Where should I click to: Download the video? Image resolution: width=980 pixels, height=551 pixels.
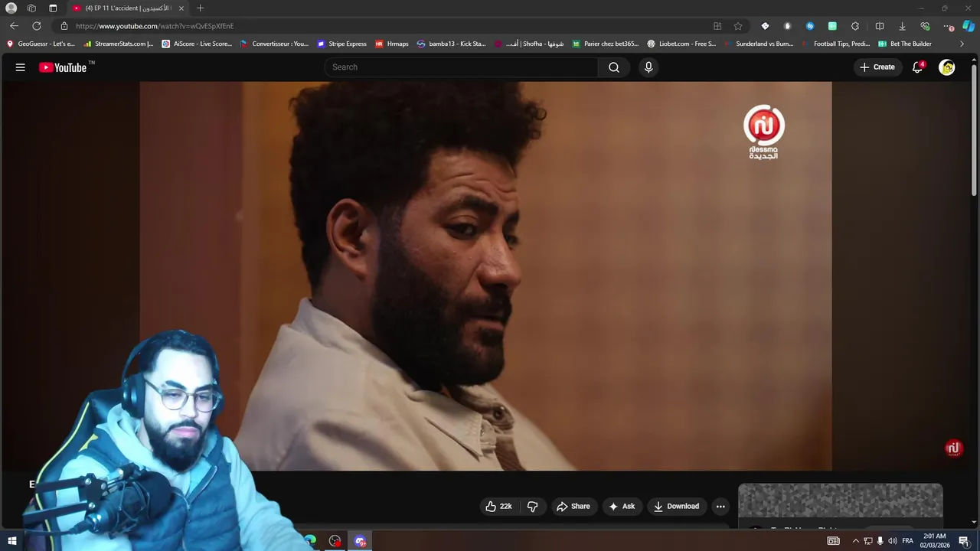676,506
